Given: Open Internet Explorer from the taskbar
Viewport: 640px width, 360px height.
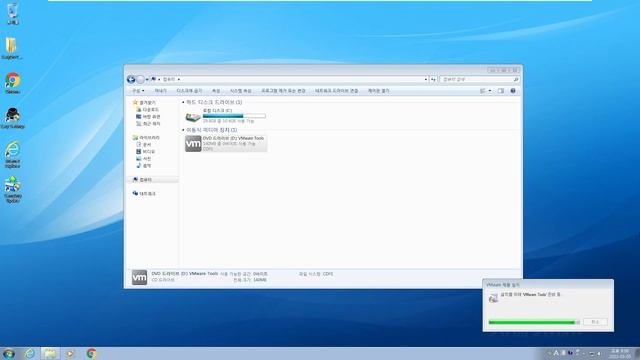Looking at the screenshot, I should point(29,353).
